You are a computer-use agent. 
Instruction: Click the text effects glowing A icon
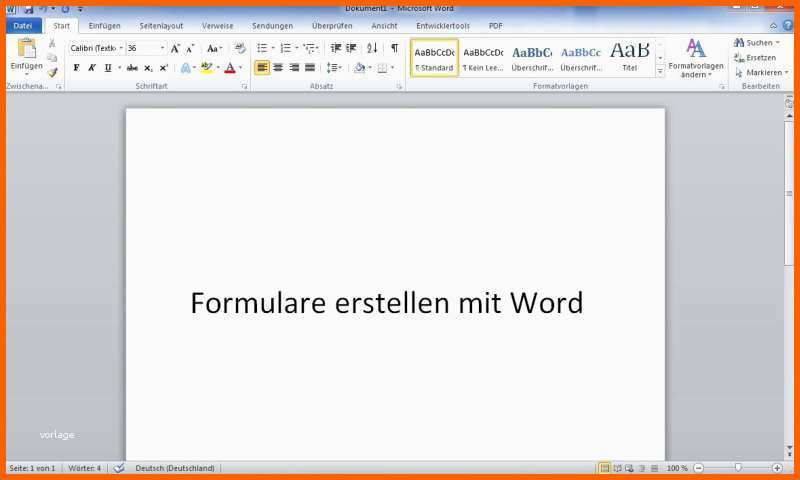pyautogui.click(x=186, y=68)
